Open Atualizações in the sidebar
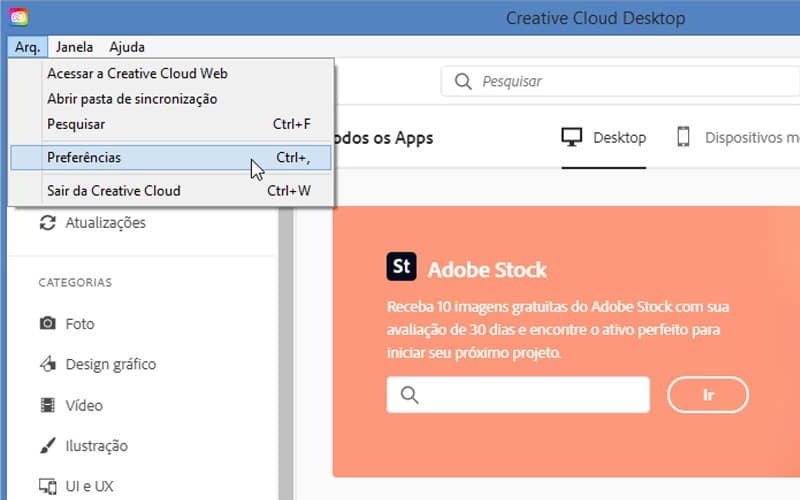 [x=92, y=223]
